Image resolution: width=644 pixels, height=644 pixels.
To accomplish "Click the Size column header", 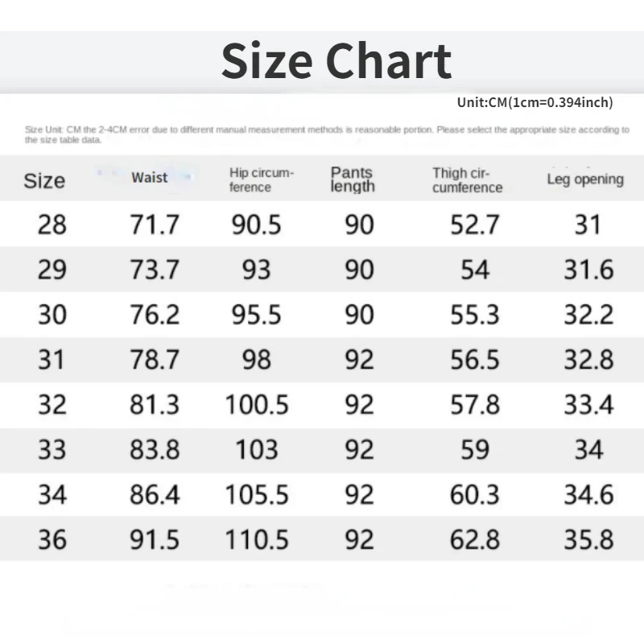I will 44,180.
